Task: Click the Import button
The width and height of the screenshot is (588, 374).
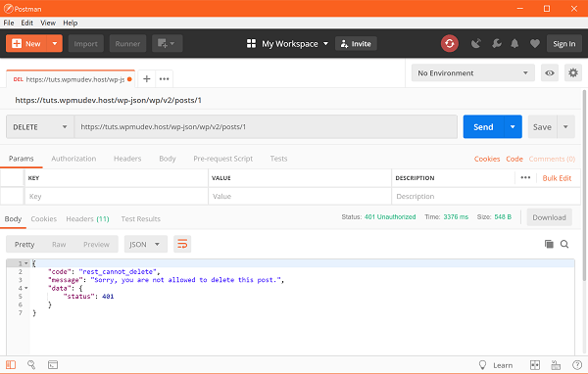Action: [x=86, y=44]
